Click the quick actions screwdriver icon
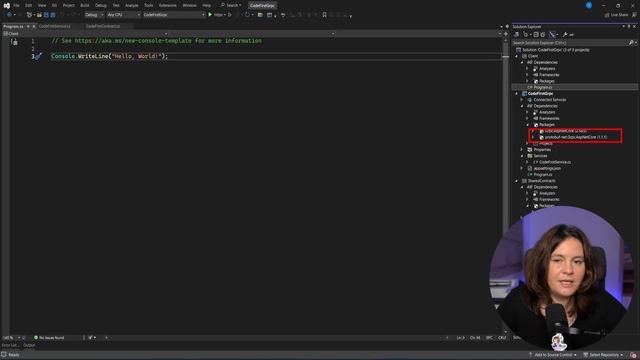 [x=38, y=56]
